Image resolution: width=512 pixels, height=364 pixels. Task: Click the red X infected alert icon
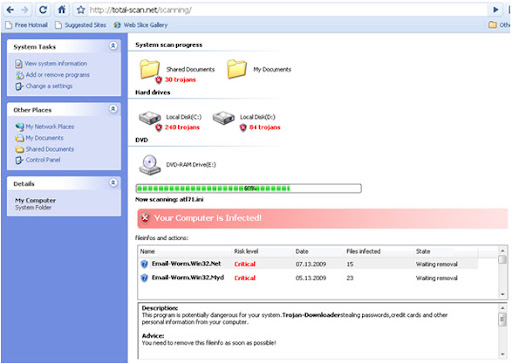pyautogui.click(x=145, y=218)
